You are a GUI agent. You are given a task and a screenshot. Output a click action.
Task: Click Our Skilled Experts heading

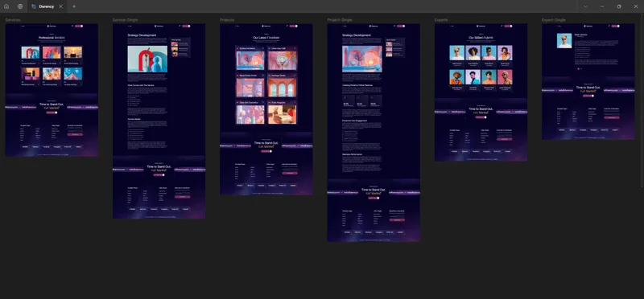[x=481, y=37]
